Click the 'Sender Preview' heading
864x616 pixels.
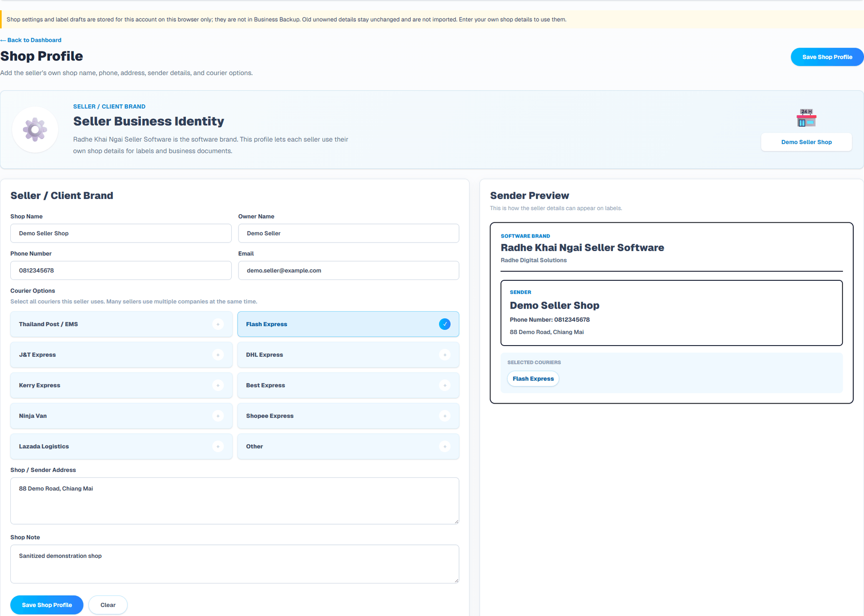click(x=530, y=196)
